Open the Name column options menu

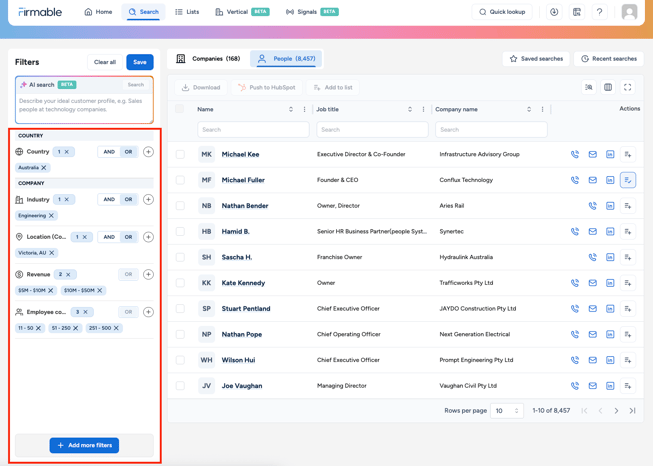coord(304,110)
